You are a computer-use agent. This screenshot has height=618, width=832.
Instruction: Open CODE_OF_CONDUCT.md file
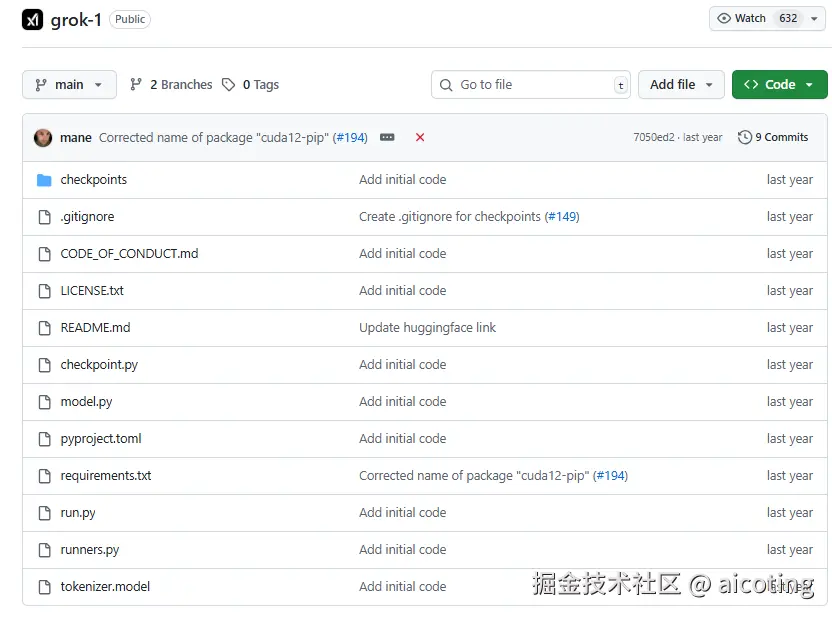(x=129, y=254)
